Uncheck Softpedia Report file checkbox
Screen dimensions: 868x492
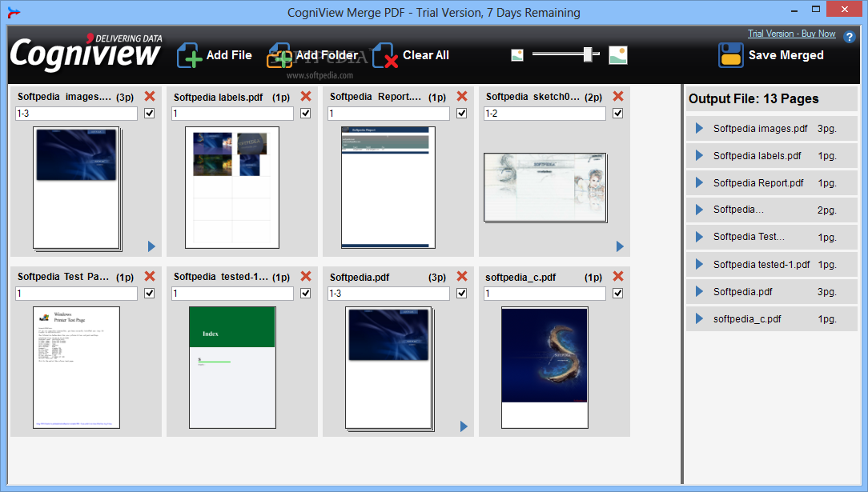tap(462, 114)
